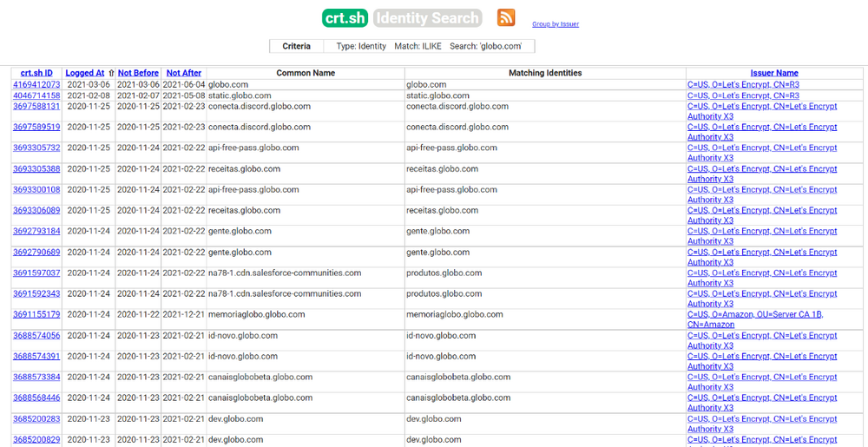Click Not After date 2021-12-21
This screenshot has width=868, height=447.
(184, 315)
